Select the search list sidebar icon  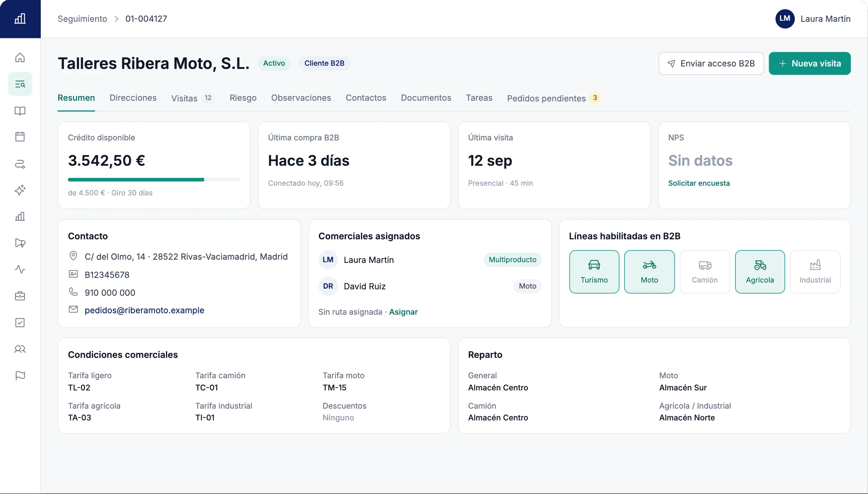pyautogui.click(x=20, y=84)
